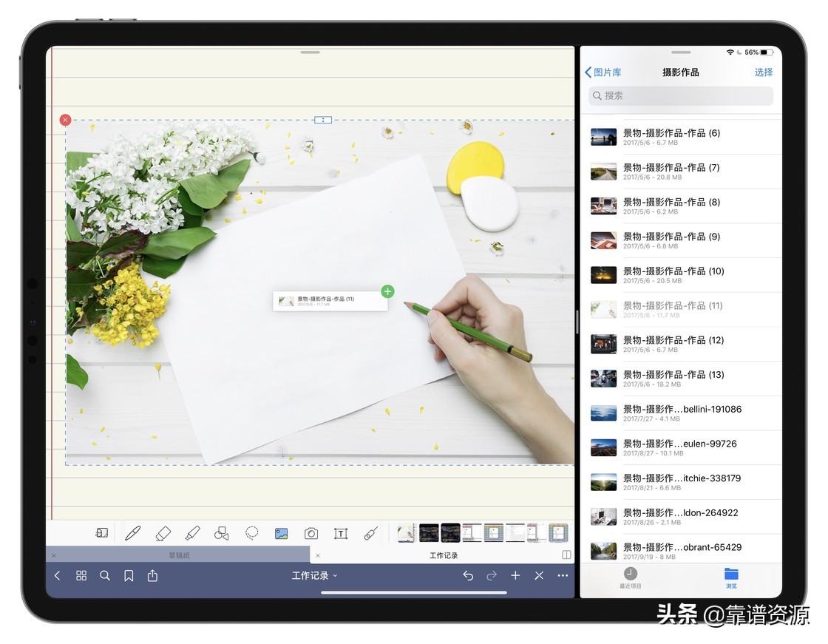Click the Insert Image tool icon
This screenshot has height=644, width=828.
tap(281, 533)
